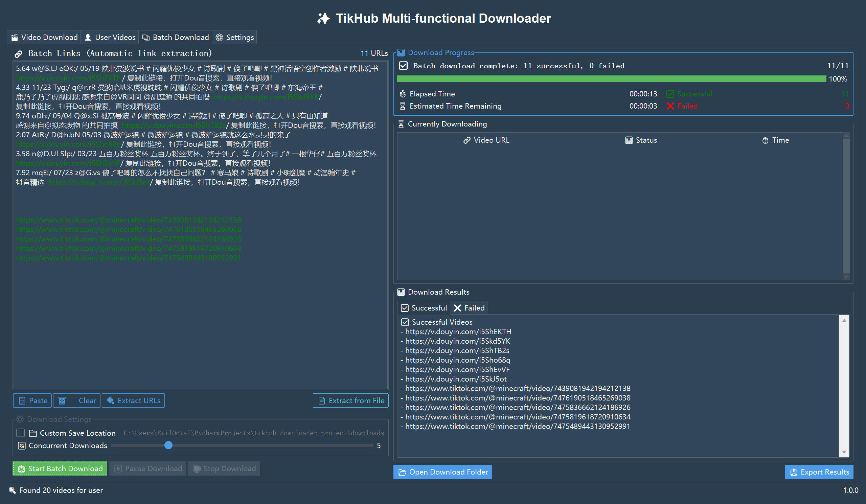
Task: Open the Settings tab
Action: point(234,37)
